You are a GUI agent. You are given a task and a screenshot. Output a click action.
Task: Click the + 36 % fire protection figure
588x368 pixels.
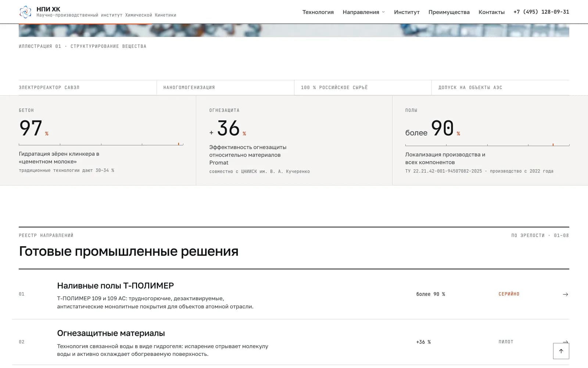click(x=228, y=128)
